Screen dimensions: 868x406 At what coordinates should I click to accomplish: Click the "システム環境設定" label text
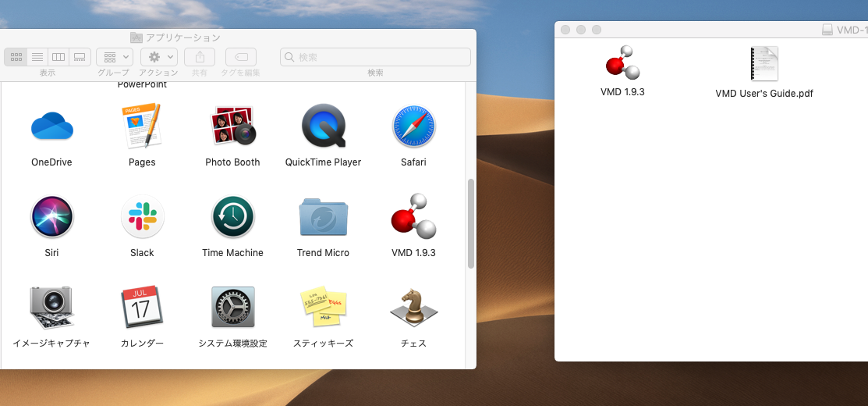pos(233,344)
